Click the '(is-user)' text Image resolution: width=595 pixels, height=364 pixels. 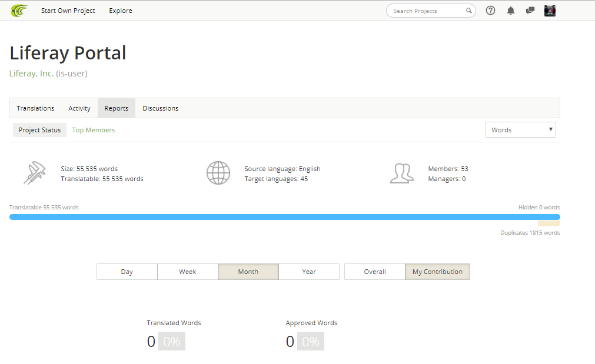[x=72, y=74]
